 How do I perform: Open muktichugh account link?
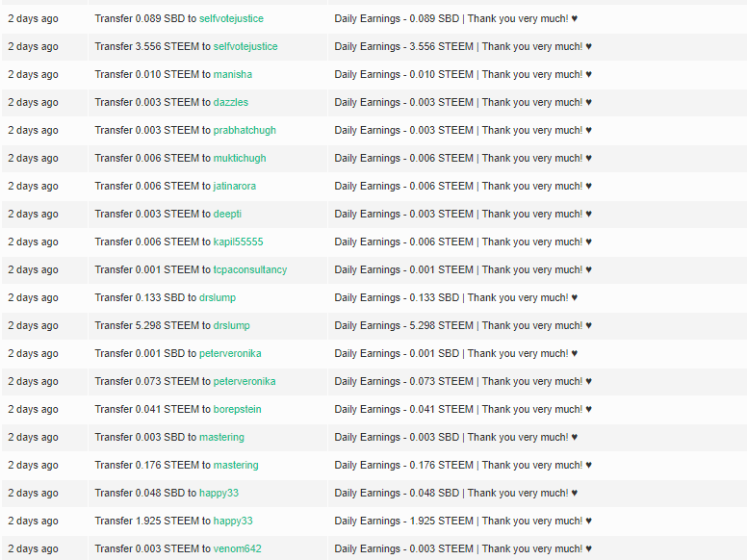[240, 158]
